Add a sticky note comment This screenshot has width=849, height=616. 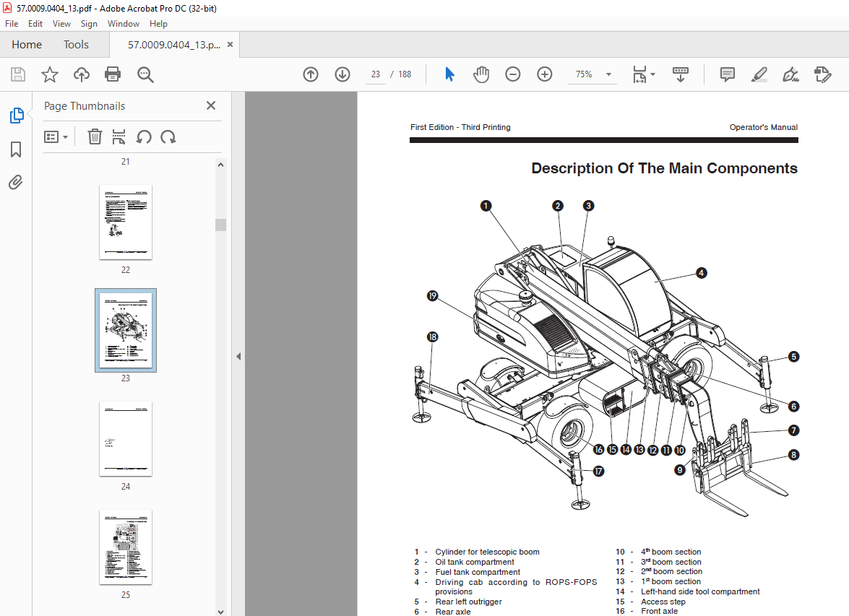pyautogui.click(x=727, y=74)
